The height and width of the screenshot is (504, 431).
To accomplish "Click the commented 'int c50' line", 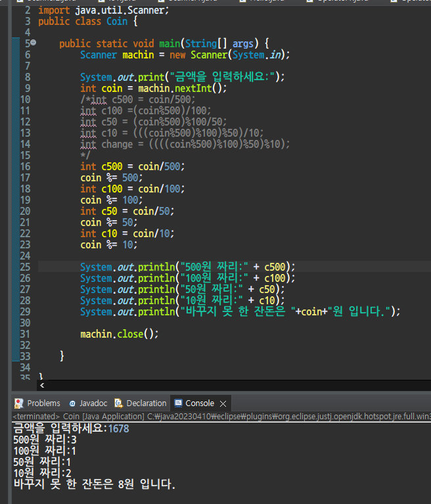I will pos(154,122).
